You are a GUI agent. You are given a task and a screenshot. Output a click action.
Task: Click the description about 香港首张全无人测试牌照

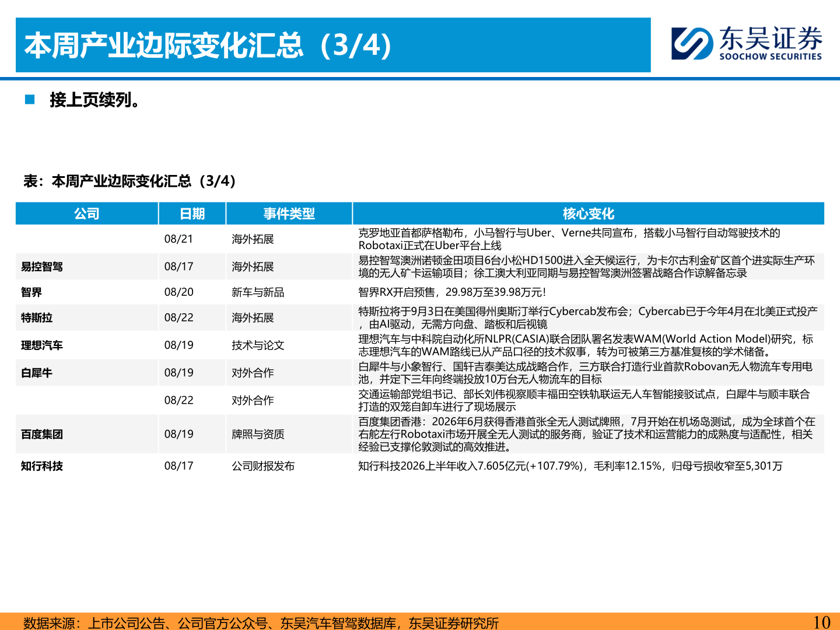(x=587, y=434)
